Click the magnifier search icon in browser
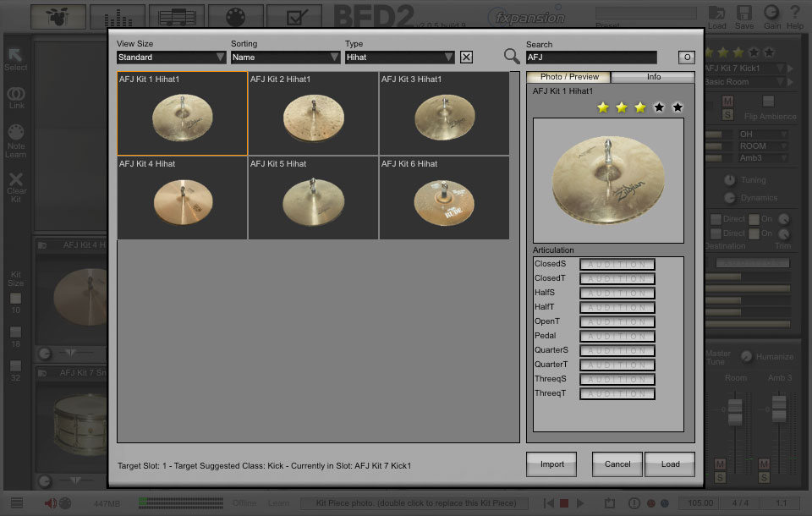The height and width of the screenshot is (516, 812). point(512,56)
